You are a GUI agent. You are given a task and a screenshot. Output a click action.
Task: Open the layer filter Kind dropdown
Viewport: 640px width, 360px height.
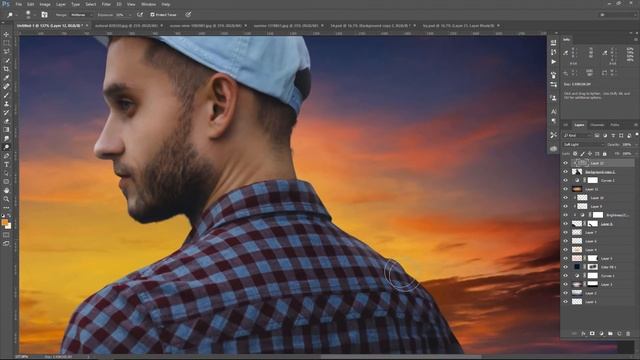(x=577, y=135)
